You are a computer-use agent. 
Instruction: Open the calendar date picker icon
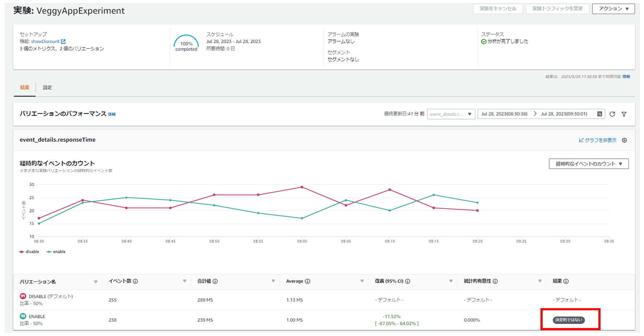click(x=599, y=114)
